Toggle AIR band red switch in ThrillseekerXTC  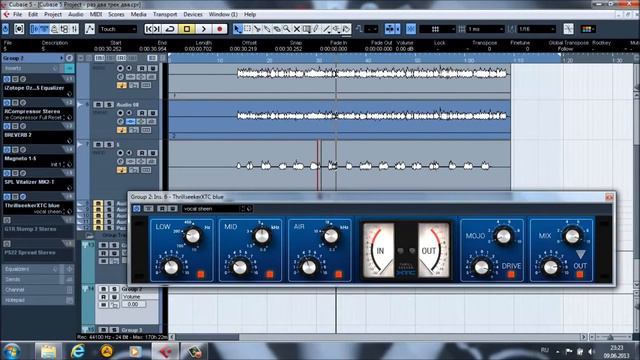click(339, 274)
